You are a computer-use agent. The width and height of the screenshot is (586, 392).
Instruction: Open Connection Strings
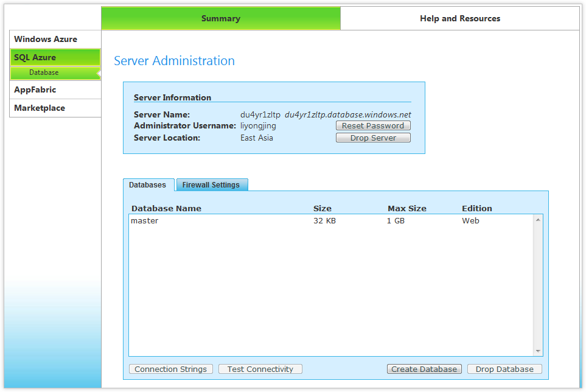171,369
